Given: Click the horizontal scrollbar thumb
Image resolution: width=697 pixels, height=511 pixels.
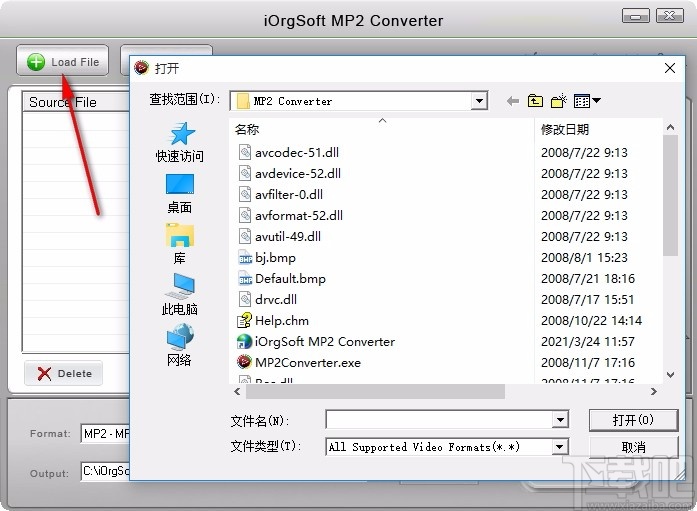Looking at the screenshot, I should pyautogui.click(x=375, y=391).
